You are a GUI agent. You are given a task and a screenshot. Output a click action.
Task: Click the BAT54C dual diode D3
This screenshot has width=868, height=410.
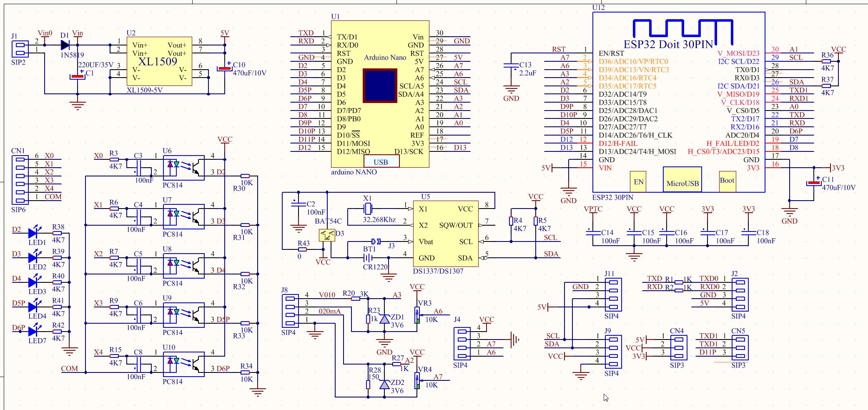[x=327, y=236]
